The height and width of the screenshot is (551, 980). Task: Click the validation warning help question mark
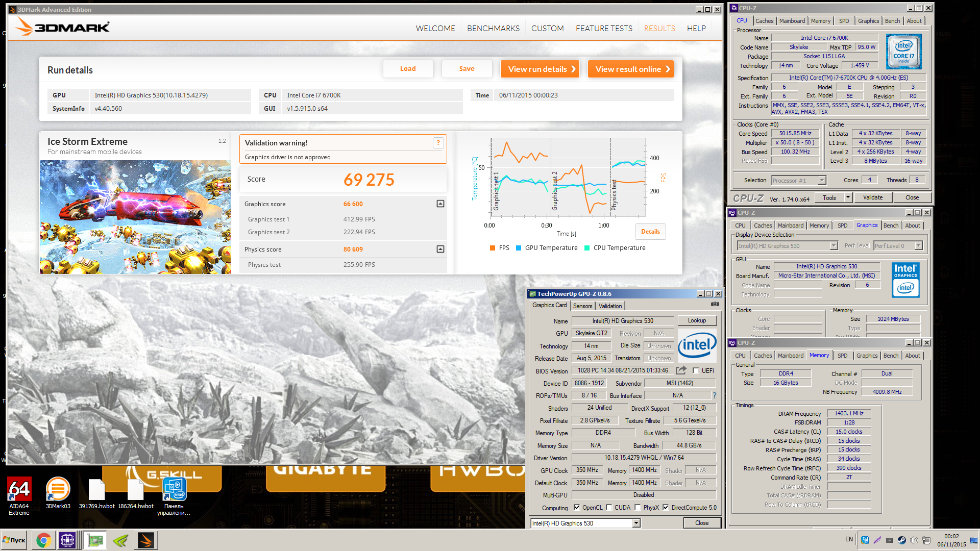pos(438,143)
